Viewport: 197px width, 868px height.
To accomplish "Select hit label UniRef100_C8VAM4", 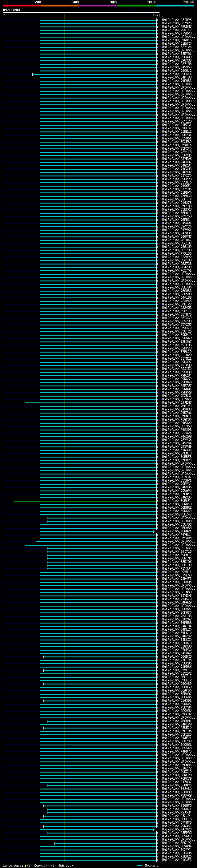I will (x=176, y=846).
